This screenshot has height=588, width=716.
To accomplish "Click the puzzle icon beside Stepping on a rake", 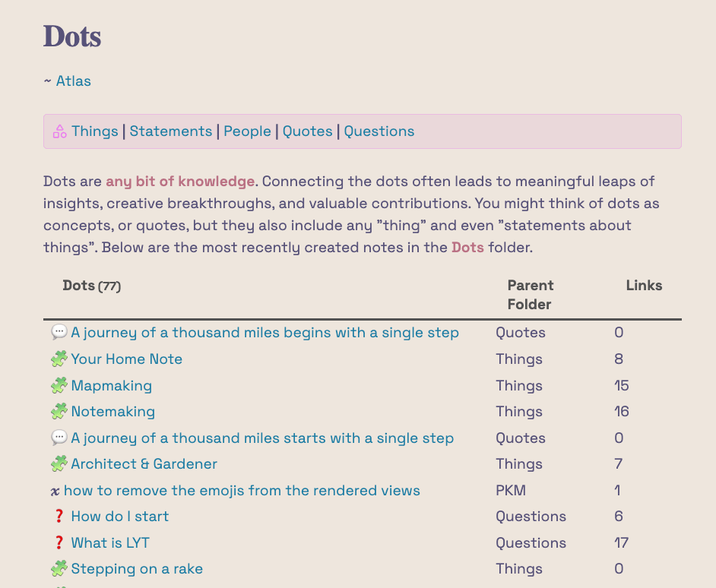I will (x=59, y=569).
